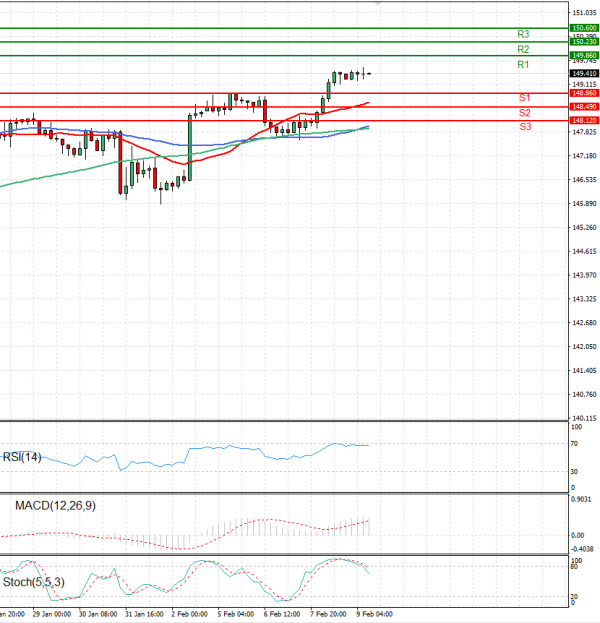Click the 140.115 price axis value
Screen dimensions: 600x623
(x=584, y=418)
